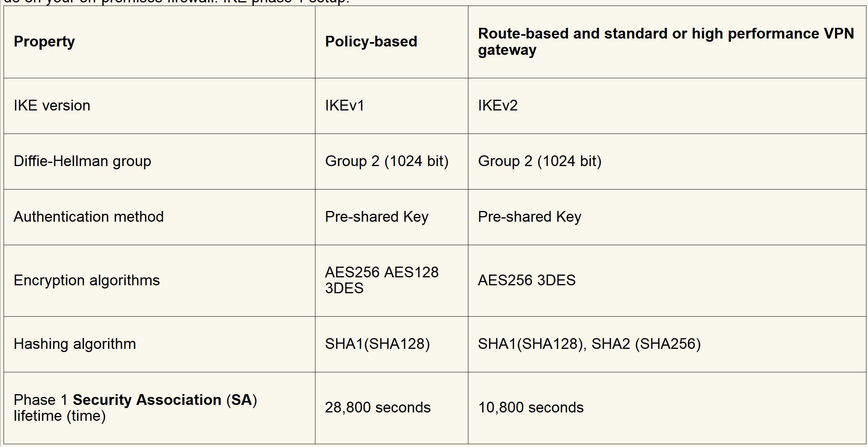The image size is (868, 447).
Task: Click the 28,800 seconds cell
Action: 377,408
